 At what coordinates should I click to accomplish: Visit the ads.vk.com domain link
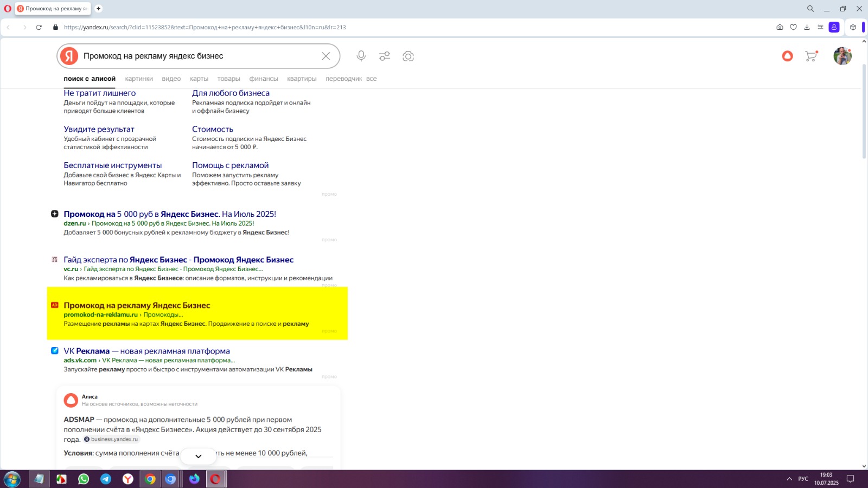coord(80,360)
